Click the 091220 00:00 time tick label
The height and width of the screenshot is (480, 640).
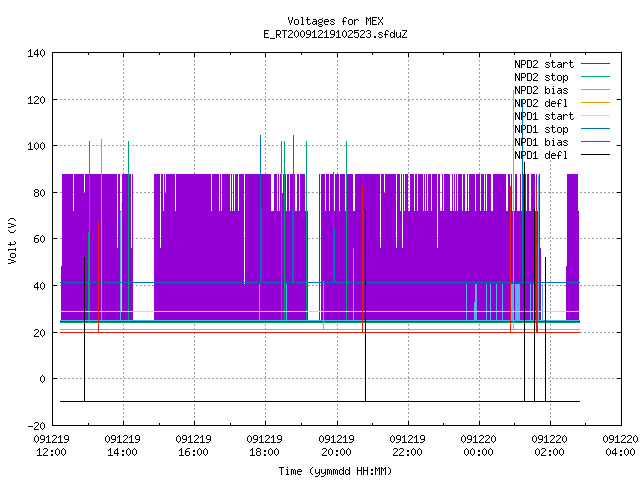pos(478,446)
